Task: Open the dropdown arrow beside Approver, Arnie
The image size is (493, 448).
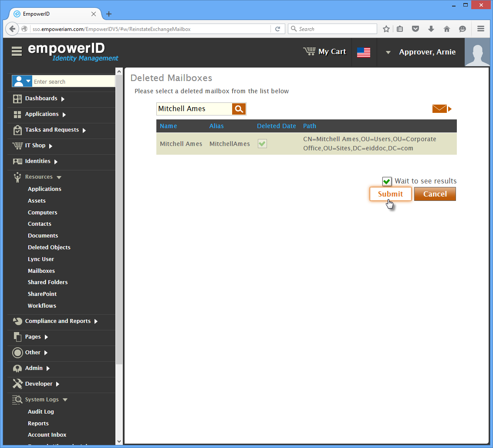Action: tap(388, 52)
